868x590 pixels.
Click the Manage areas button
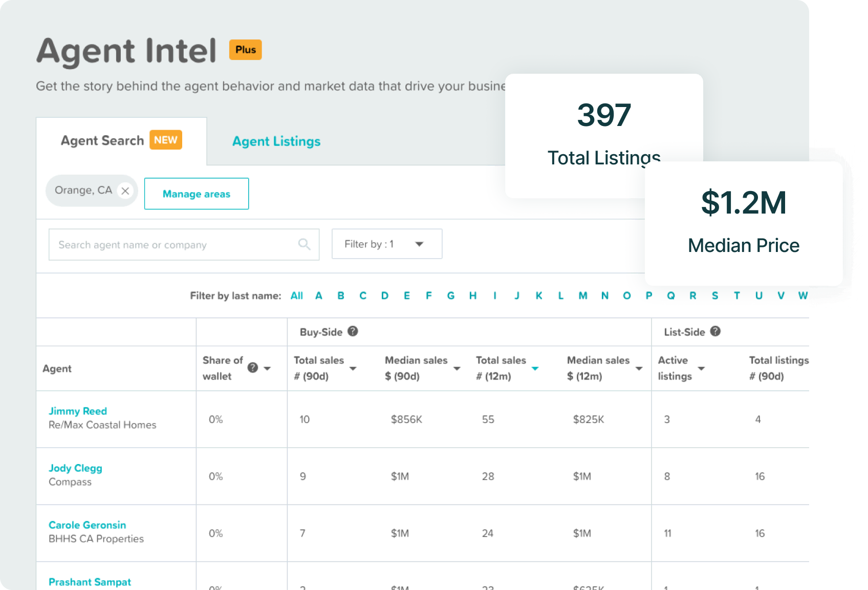pyautogui.click(x=197, y=194)
